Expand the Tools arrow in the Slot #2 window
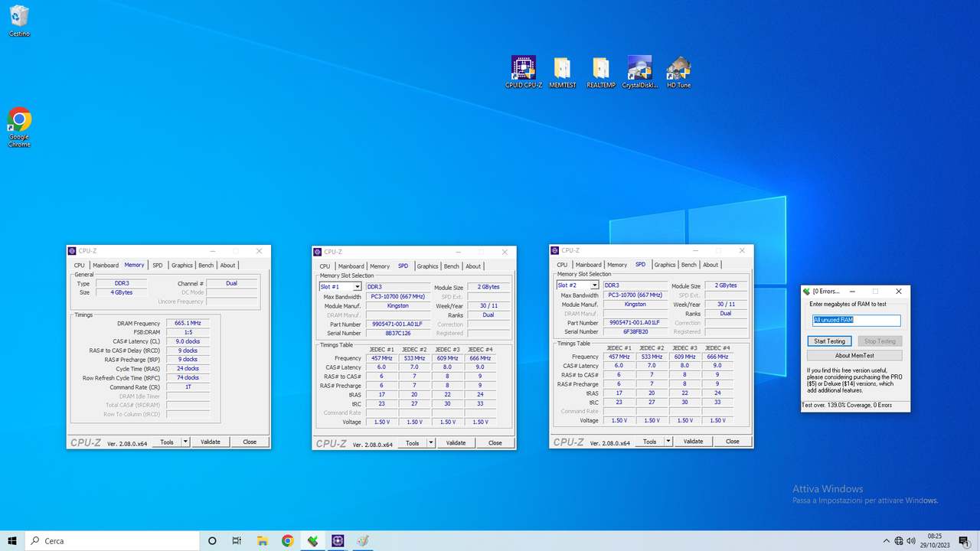 [x=668, y=442]
